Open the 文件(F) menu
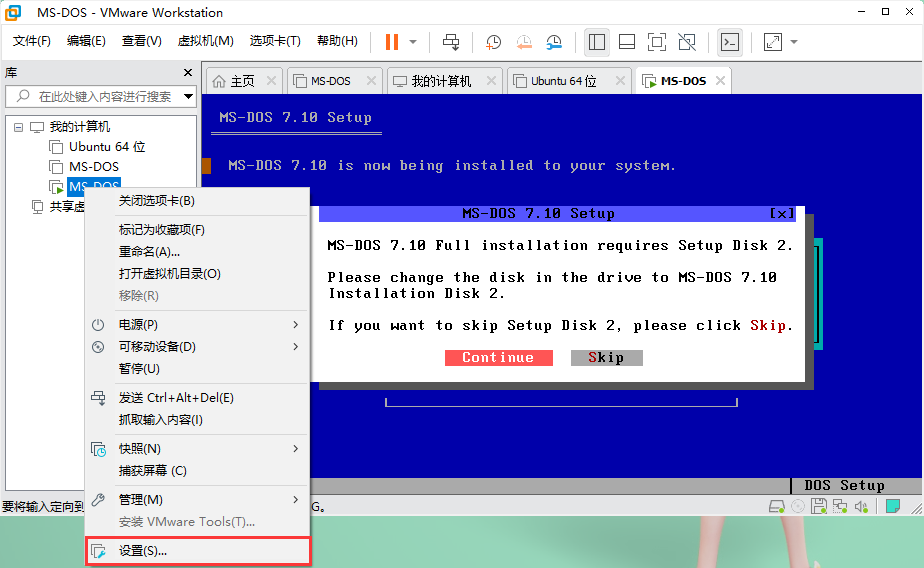Image resolution: width=924 pixels, height=568 pixels. 32,41
